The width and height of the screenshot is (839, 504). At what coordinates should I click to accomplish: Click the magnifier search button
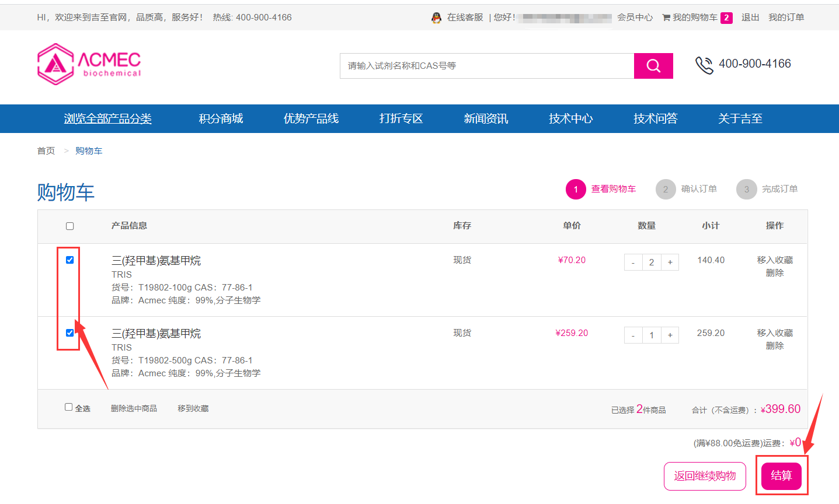pyautogui.click(x=653, y=66)
